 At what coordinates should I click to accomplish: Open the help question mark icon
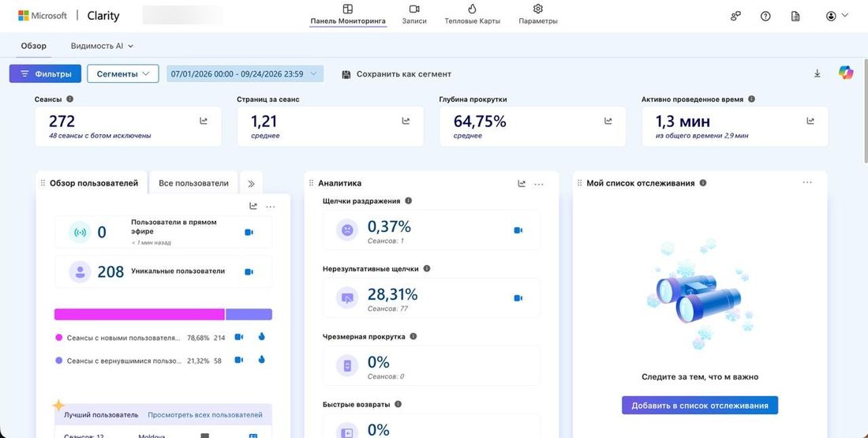tap(765, 16)
